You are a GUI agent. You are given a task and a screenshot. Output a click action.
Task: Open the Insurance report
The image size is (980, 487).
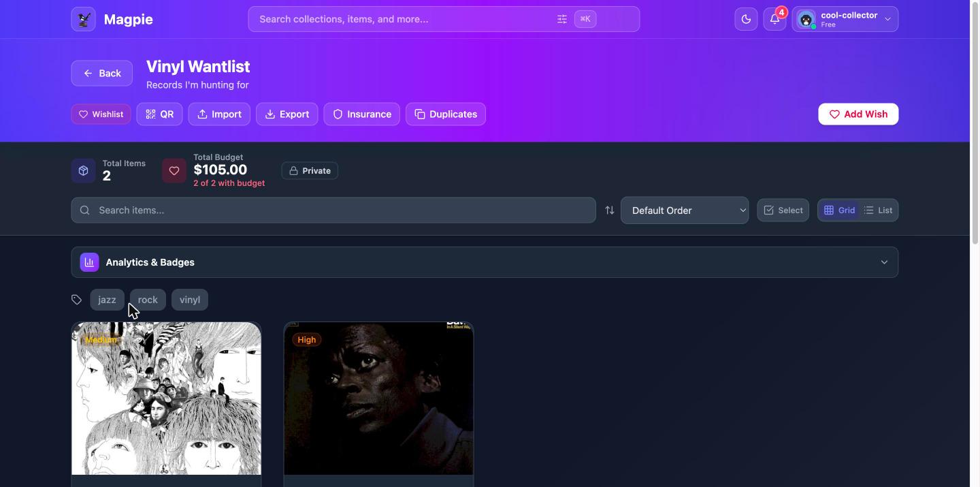click(x=362, y=114)
